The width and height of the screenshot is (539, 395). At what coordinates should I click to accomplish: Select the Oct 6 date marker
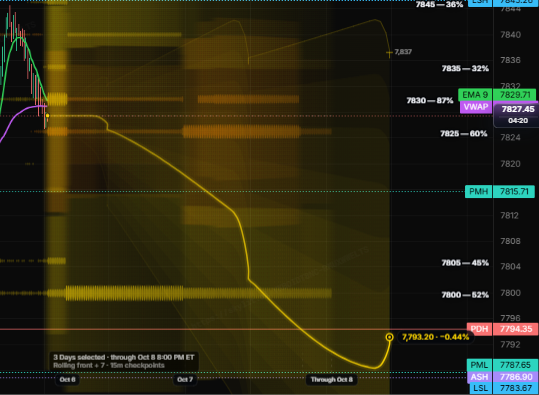click(67, 380)
